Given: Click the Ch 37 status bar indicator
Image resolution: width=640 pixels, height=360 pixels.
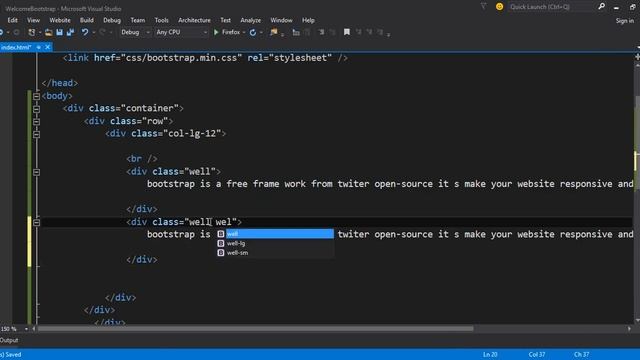Looking at the screenshot, I should [582, 354].
